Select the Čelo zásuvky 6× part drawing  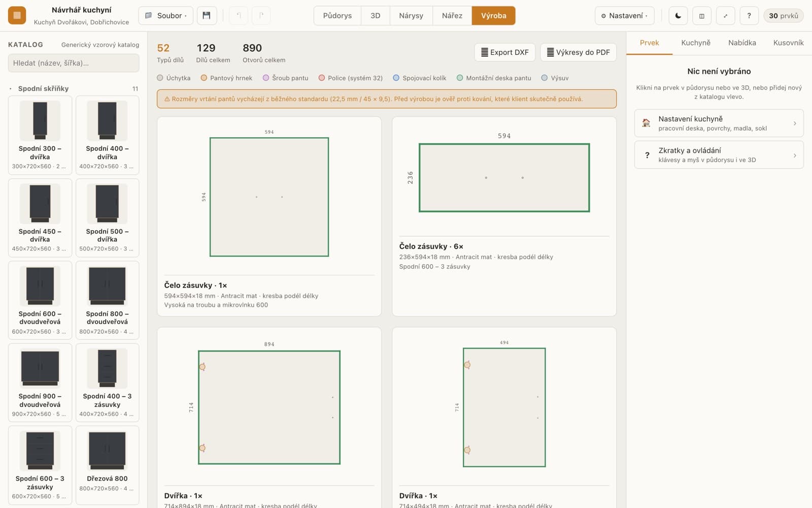coord(504,178)
